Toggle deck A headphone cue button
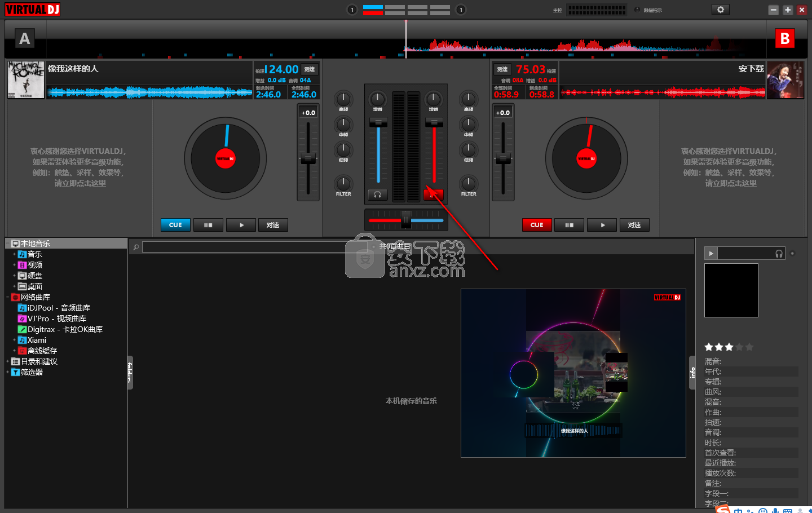Image resolution: width=812 pixels, height=513 pixels. pos(377,194)
